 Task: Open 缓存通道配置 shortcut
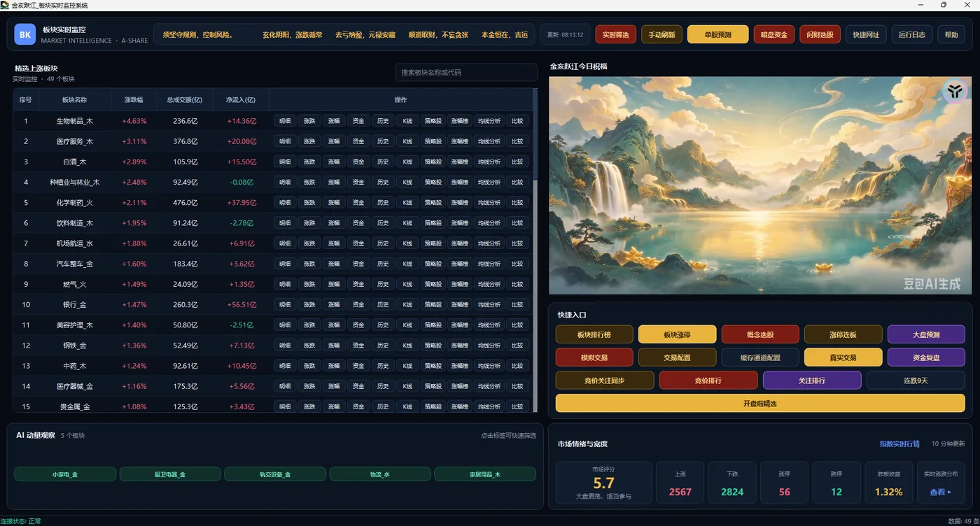[x=760, y=357]
